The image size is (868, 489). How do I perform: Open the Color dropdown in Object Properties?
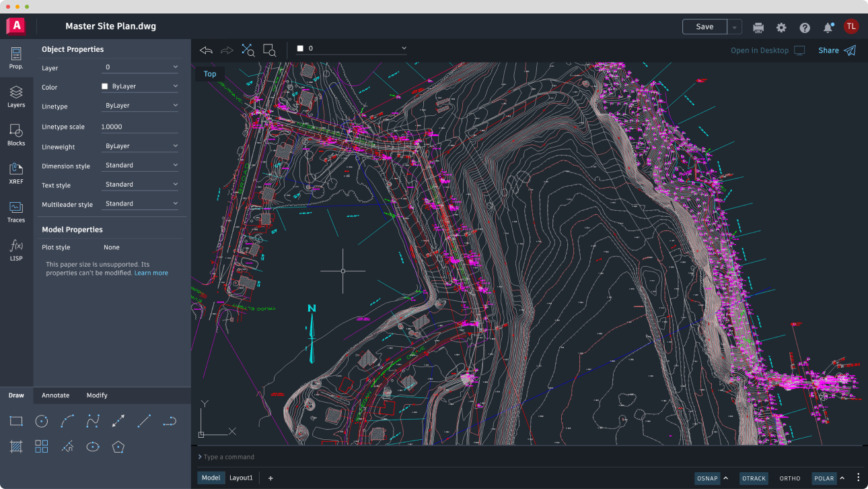click(139, 87)
